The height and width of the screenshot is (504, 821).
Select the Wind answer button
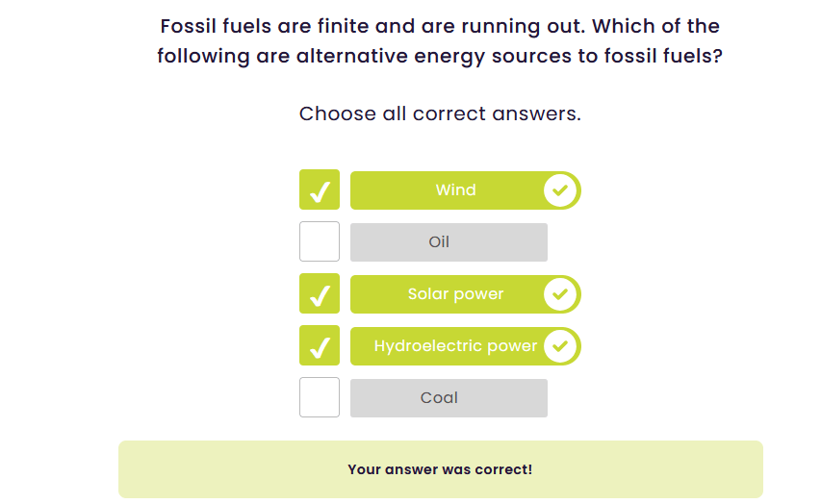(x=455, y=190)
